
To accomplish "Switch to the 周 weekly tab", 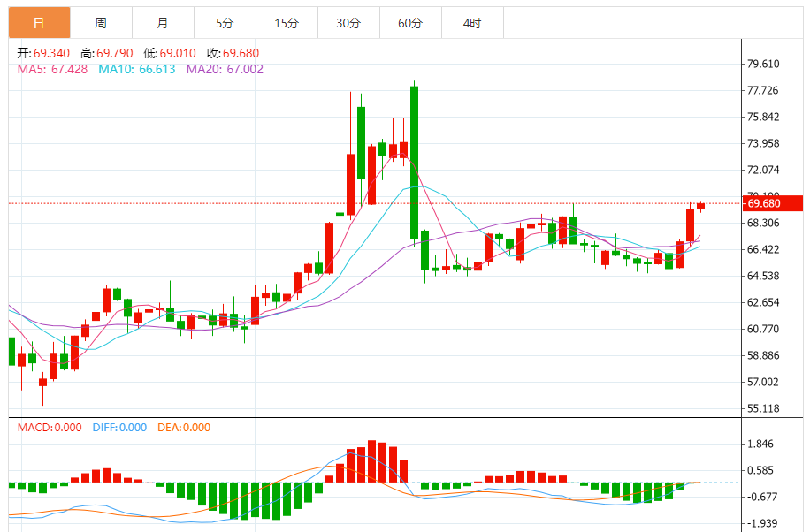I will pos(101,23).
